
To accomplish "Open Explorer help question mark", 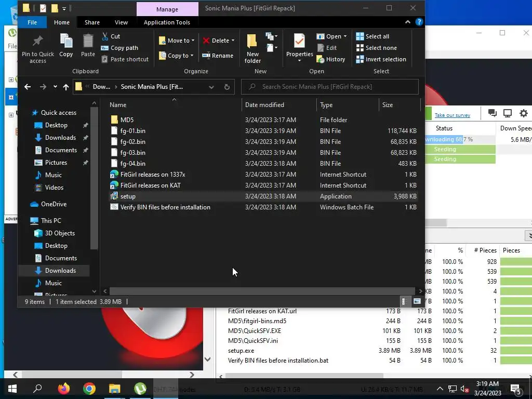I will tap(419, 22).
